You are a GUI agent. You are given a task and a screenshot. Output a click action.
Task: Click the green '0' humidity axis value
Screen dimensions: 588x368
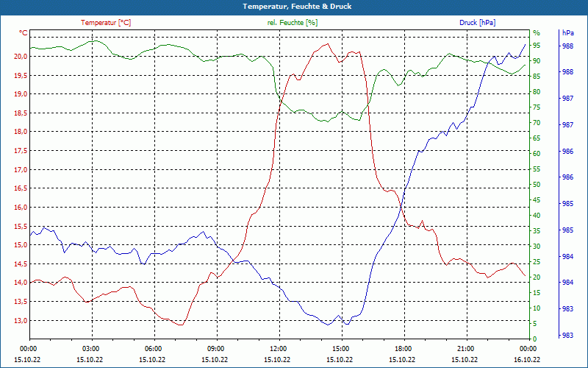[535, 339]
